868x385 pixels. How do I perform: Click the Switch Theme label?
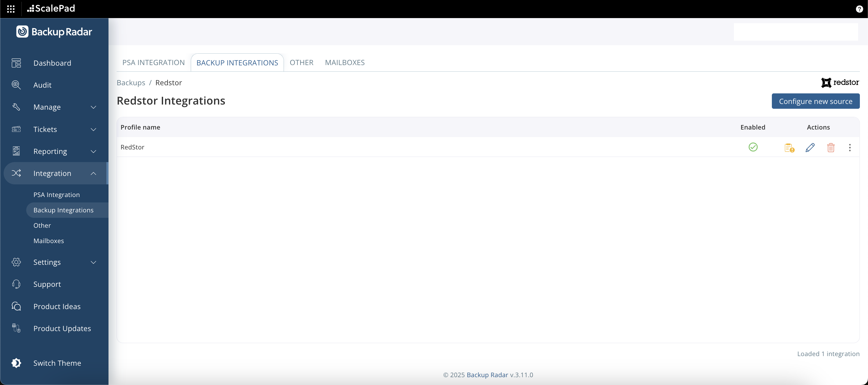coord(57,363)
